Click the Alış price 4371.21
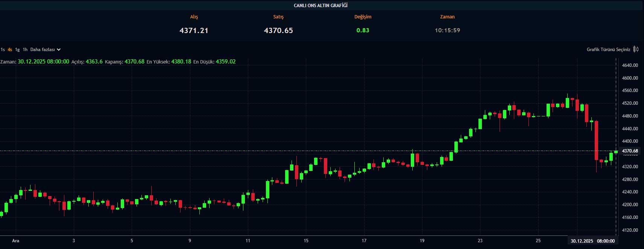Screen dimensions: 644x249 pos(194,30)
